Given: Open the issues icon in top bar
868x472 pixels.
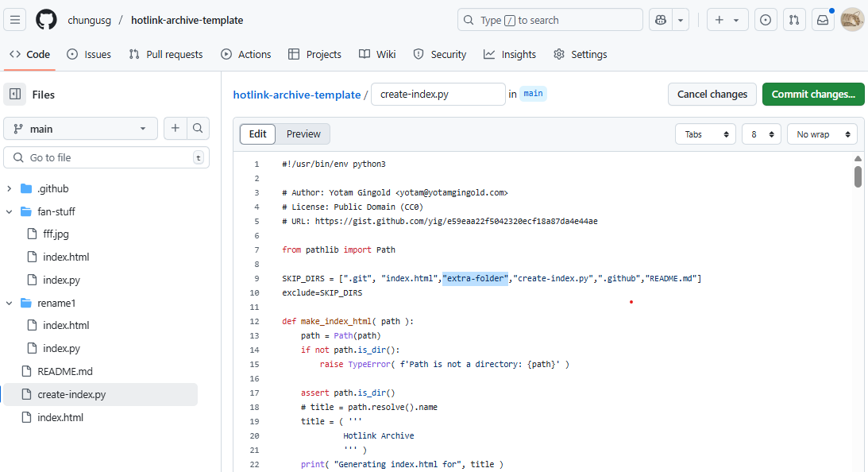Looking at the screenshot, I should pos(766,20).
